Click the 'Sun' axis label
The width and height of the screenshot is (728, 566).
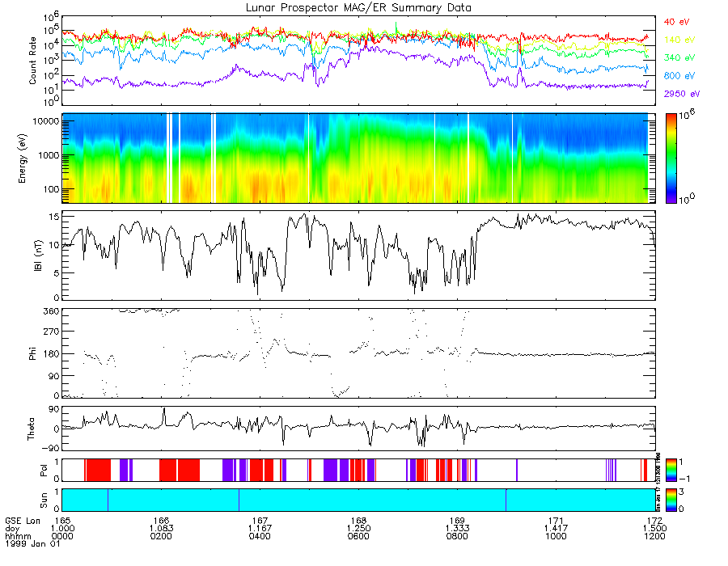tap(44, 501)
